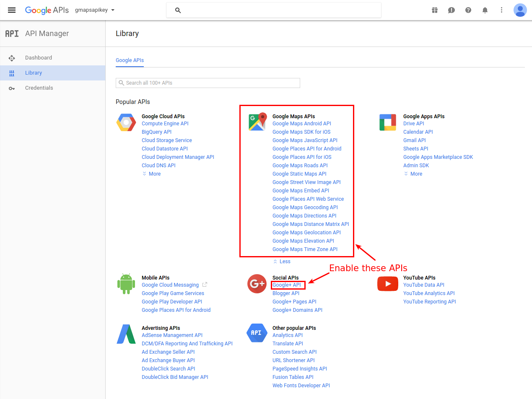Open Google Maps Geocoding API
532x399 pixels.
(305, 207)
